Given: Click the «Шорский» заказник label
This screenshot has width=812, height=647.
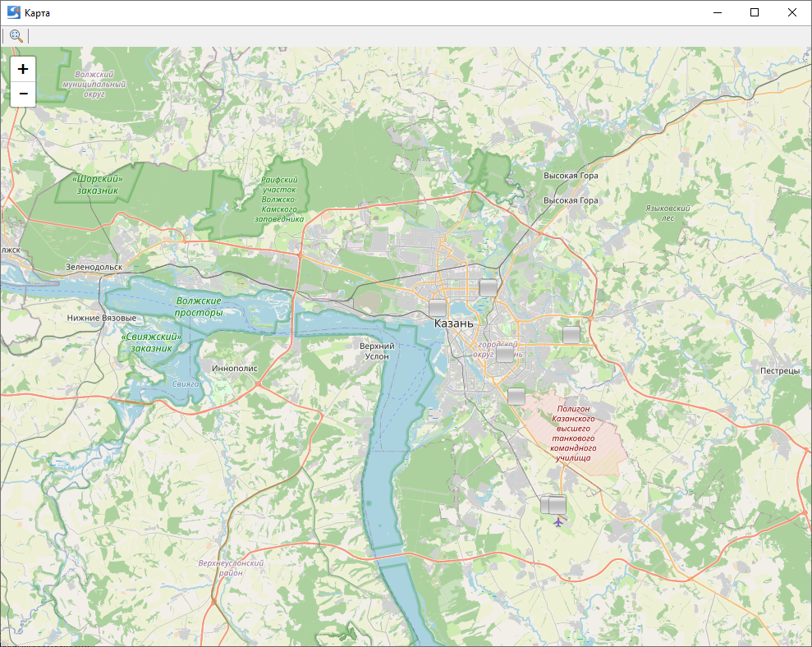Looking at the screenshot, I should pyautogui.click(x=98, y=185).
